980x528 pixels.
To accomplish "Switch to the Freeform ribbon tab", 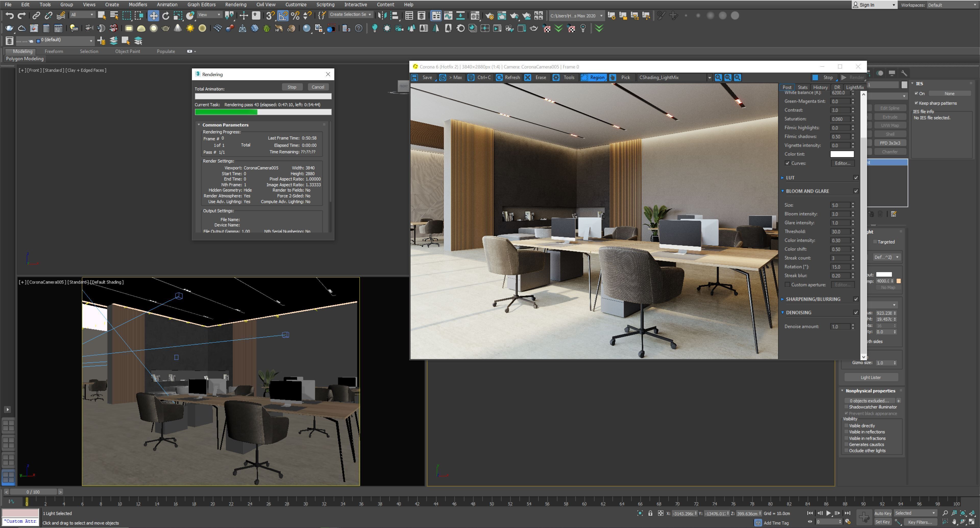I will (x=54, y=51).
